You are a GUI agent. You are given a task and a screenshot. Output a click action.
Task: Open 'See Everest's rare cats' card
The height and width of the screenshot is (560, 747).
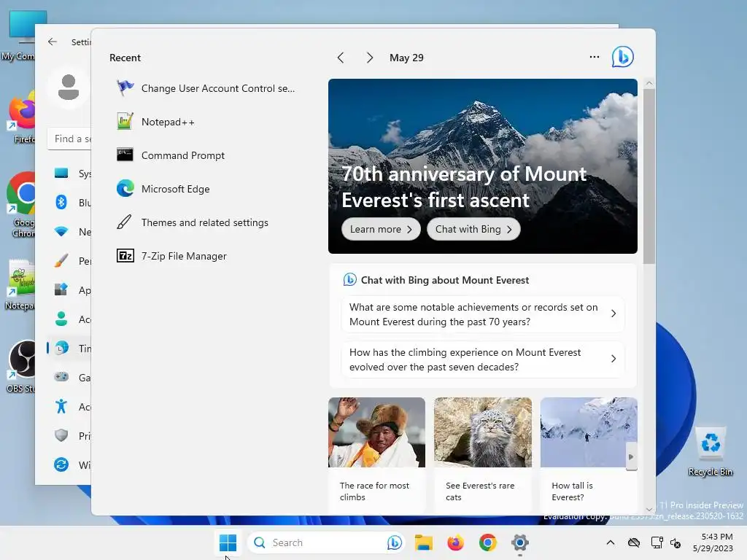[483, 455]
